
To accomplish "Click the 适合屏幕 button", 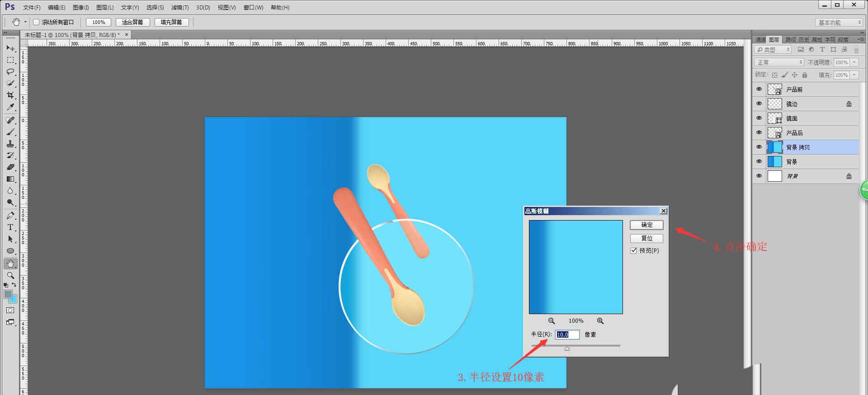I will click(132, 22).
